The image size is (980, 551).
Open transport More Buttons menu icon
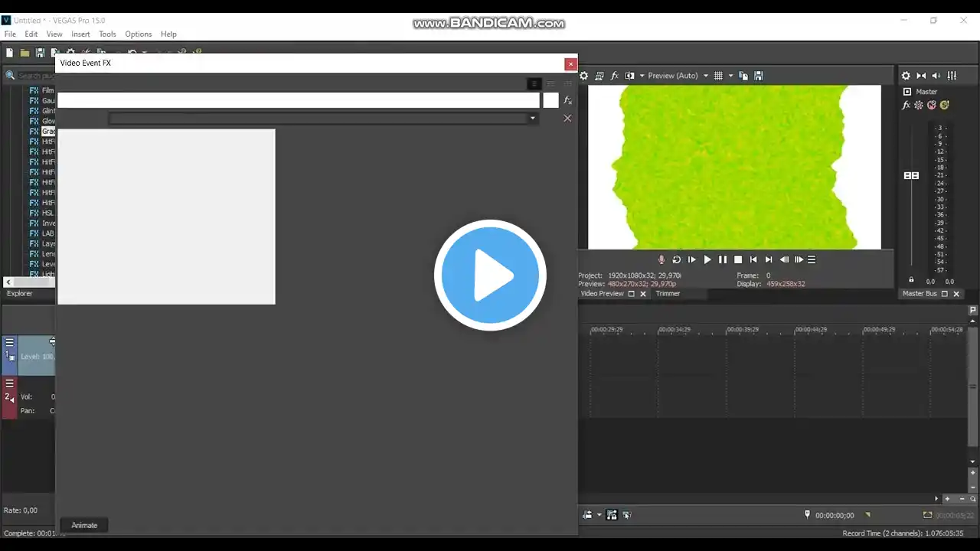(812, 259)
